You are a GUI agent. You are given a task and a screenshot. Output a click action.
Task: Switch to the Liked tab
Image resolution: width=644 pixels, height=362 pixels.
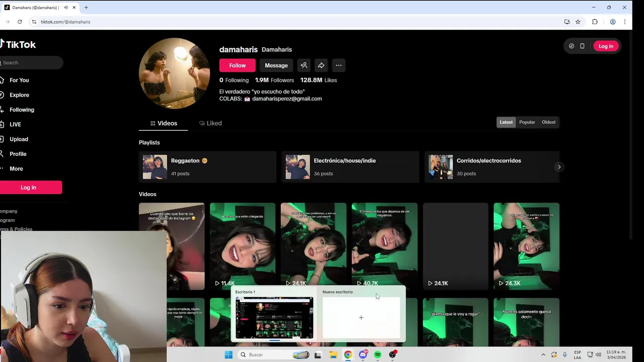(210, 123)
